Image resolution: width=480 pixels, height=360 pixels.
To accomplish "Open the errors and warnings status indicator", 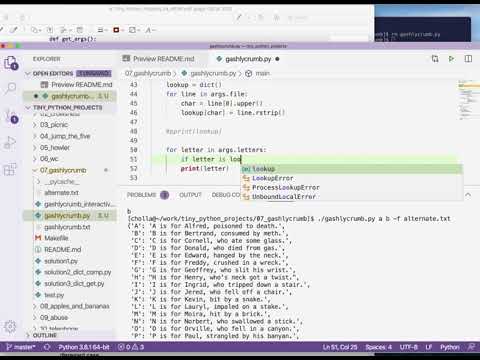I will pos(131,347).
